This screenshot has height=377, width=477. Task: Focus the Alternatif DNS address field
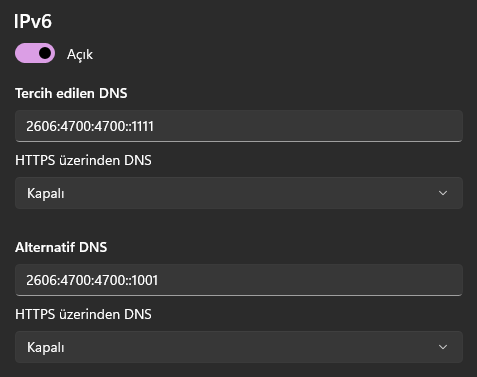point(239,280)
